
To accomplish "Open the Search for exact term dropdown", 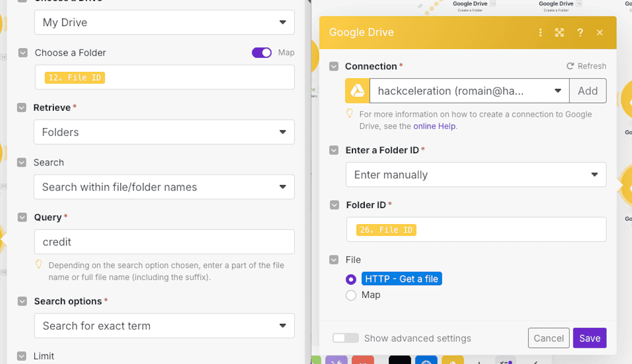I will pos(165,326).
